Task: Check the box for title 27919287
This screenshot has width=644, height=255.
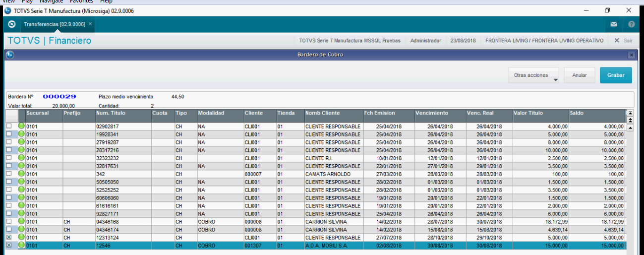Action: [9, 142]
